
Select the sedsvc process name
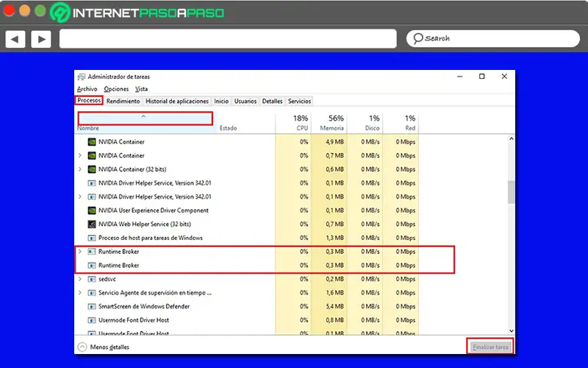point(107,279)
